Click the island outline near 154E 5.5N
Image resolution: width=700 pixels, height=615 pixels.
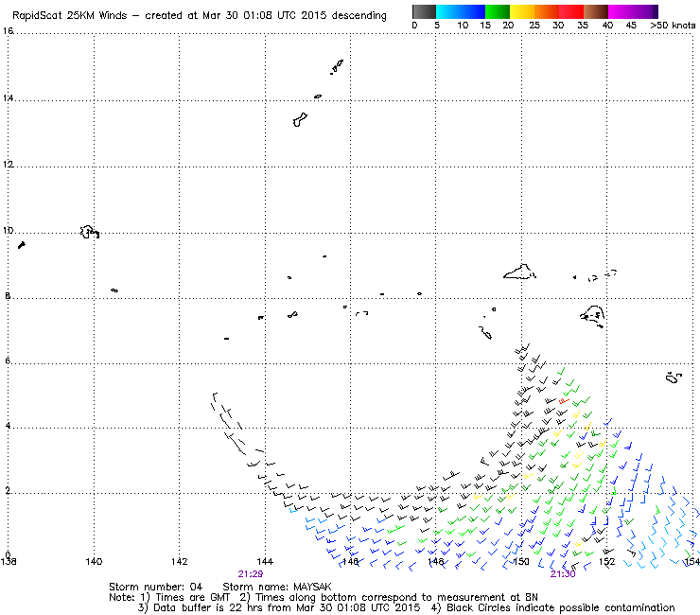pyautogui.click(x=674, y=378)
